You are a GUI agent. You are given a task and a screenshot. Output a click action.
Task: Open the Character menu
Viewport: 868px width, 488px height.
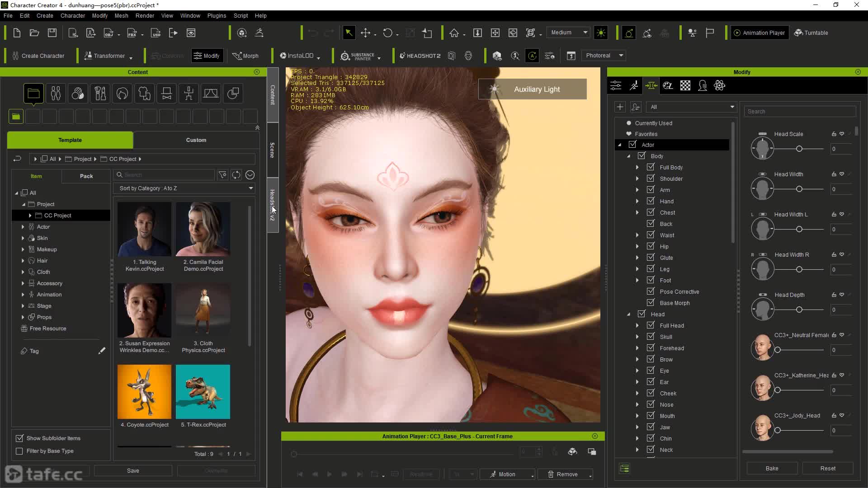[x=73, y=15]
